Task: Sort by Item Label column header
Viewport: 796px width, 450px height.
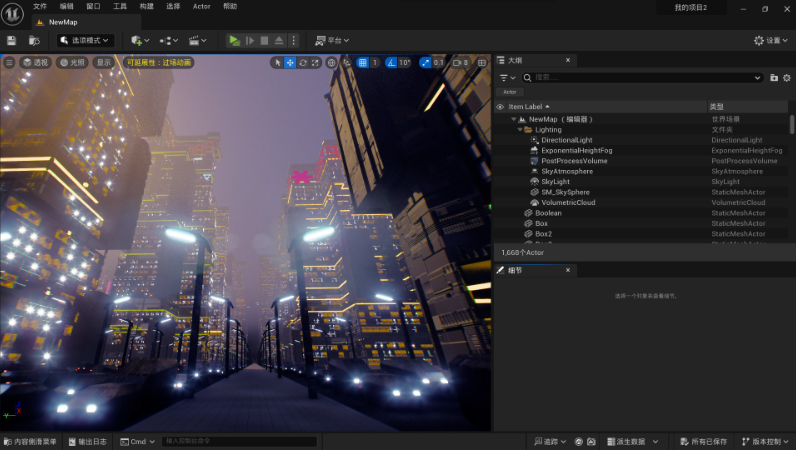Action: (607, 107)
